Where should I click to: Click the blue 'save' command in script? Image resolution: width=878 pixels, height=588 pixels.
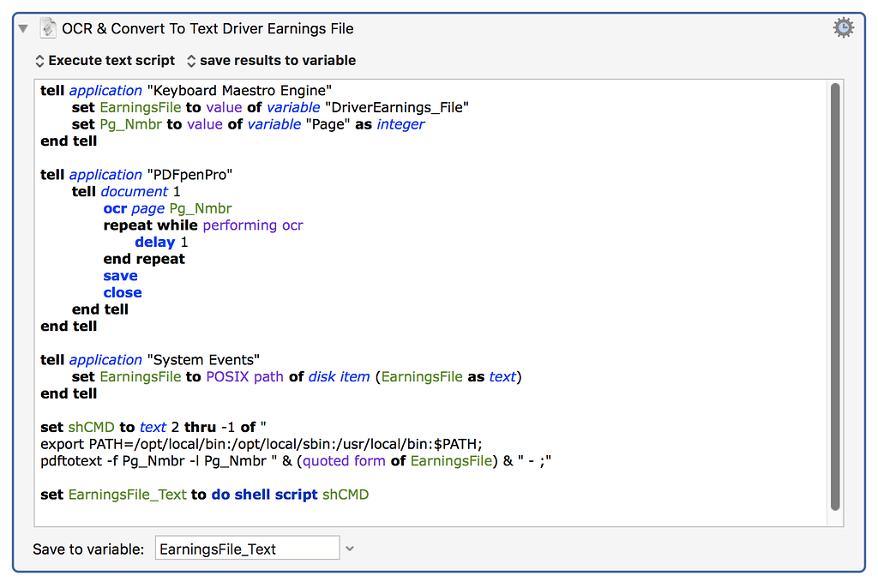[x=120, y=276]
